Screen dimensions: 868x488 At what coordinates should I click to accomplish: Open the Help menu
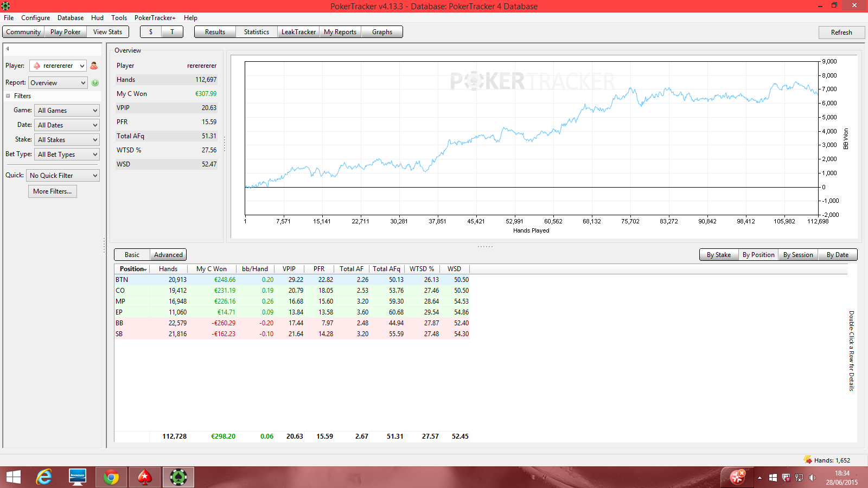[190, 18]
